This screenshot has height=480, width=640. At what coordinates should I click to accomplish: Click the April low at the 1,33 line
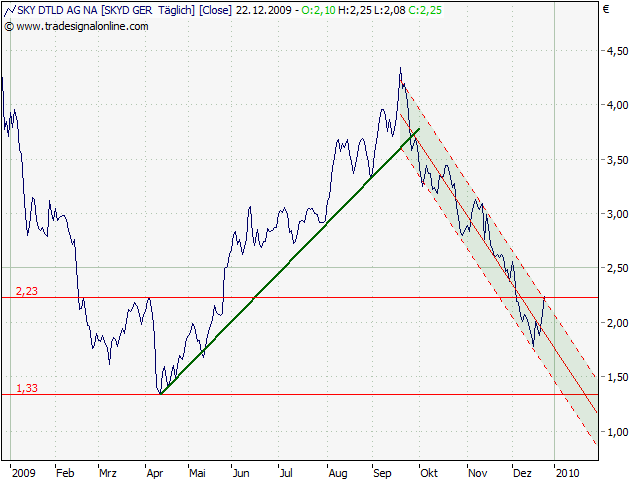159,393
